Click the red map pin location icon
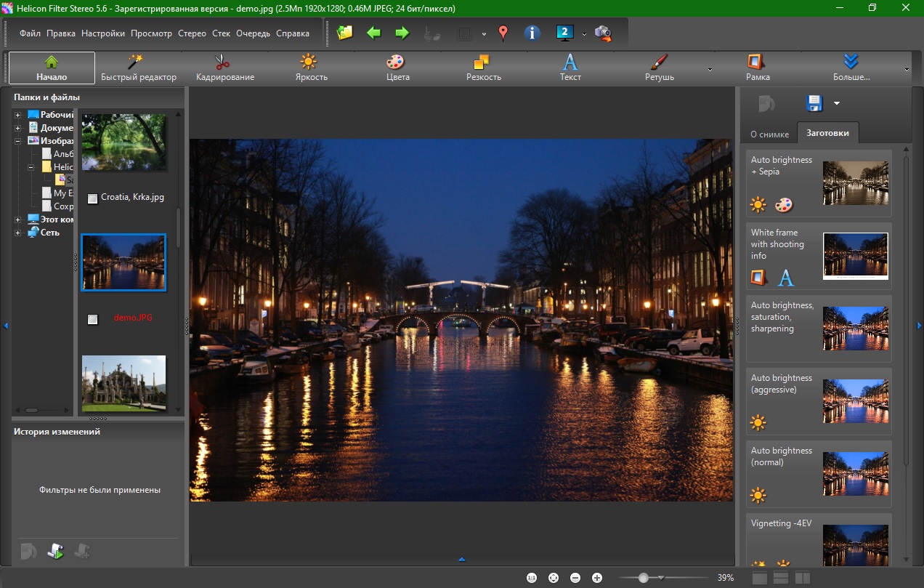The height and width of the screenshot is (588, 924). (503, 33)
